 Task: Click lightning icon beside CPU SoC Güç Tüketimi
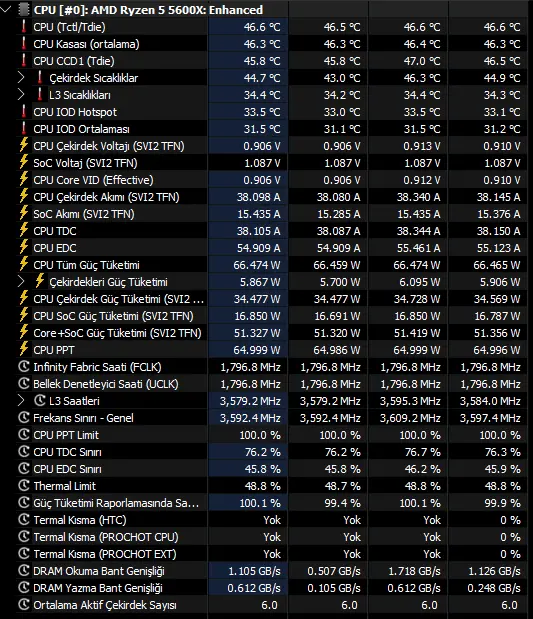[x=24, y=315]
